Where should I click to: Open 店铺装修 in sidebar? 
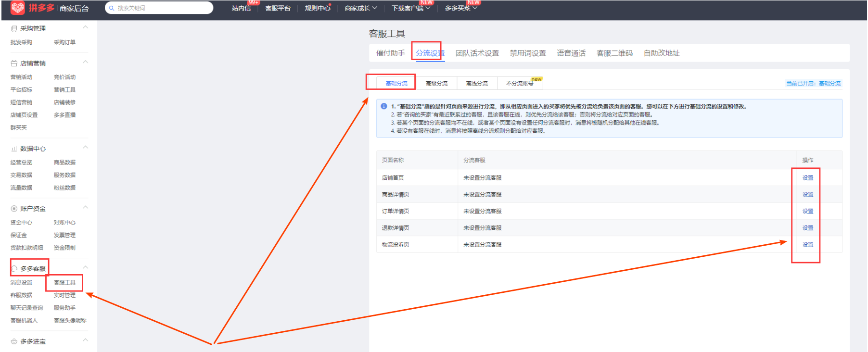coord(64,102)
